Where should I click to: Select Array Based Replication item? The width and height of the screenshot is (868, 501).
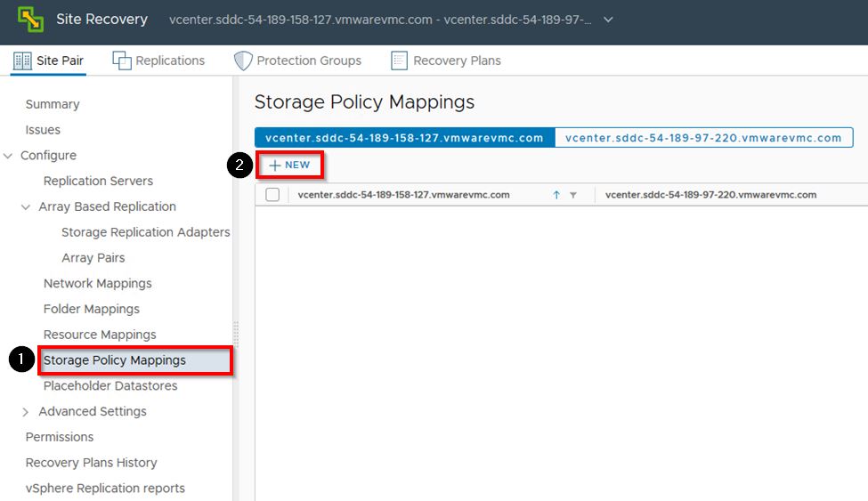coord(108,206)
